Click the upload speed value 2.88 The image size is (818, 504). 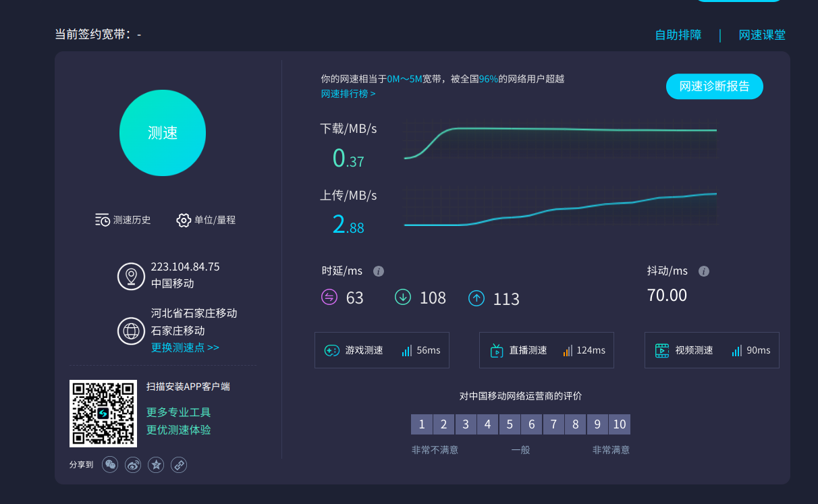pos(348,224)
